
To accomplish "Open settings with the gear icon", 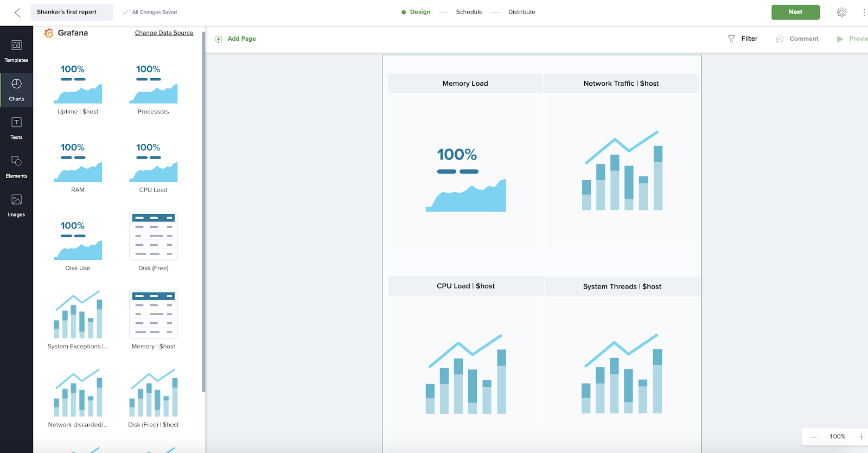I will [x=841, y=12].
